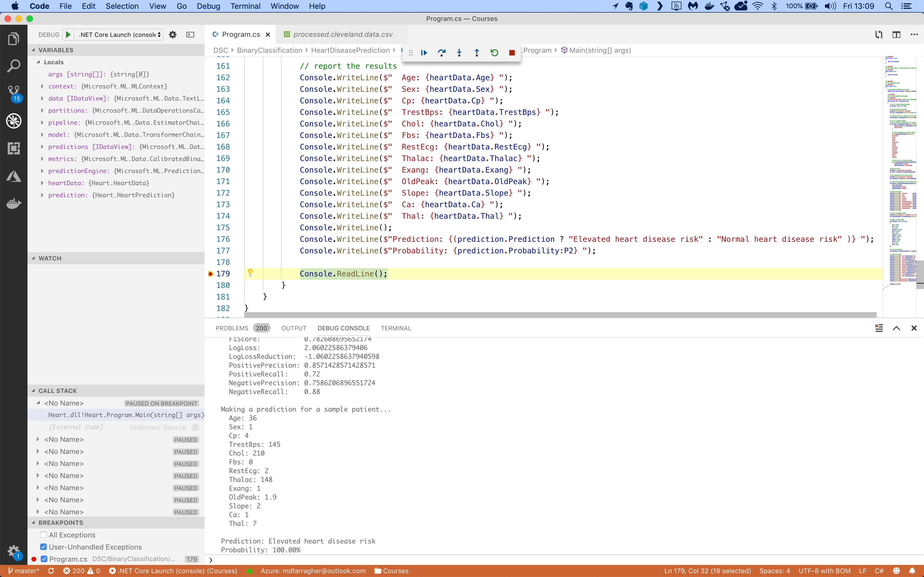Uncheck the Program.cs breakpoint
This screenshot has height=577, width=924.
click(43, 559)
